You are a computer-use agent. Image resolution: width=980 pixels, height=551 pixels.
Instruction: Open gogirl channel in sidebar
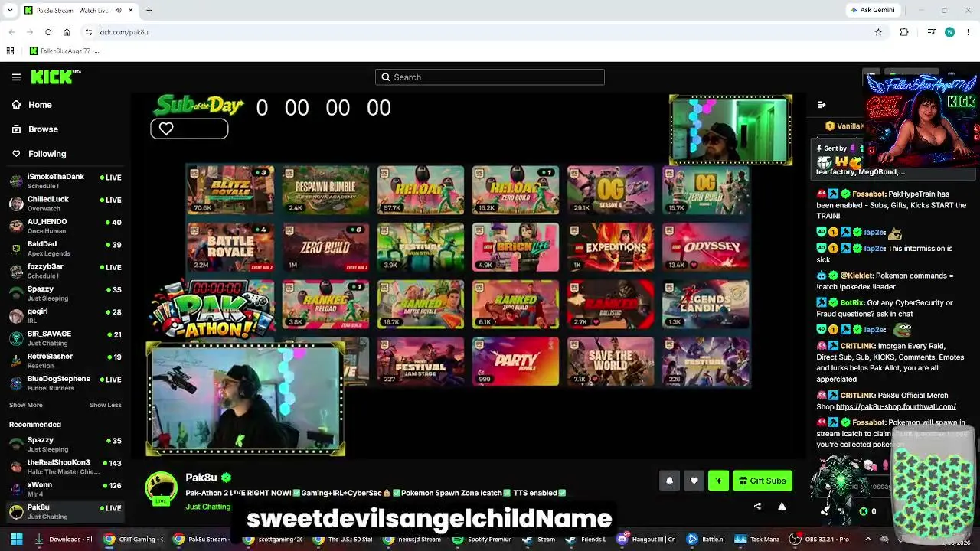[x=65, y=315]
